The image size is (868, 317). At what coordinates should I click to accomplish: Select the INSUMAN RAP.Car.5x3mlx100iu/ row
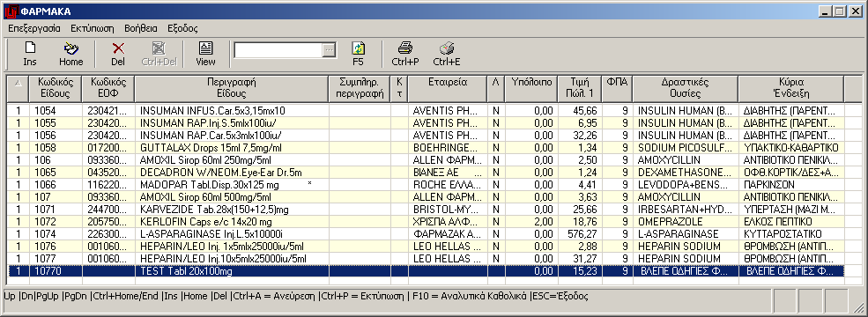point(426,135)
